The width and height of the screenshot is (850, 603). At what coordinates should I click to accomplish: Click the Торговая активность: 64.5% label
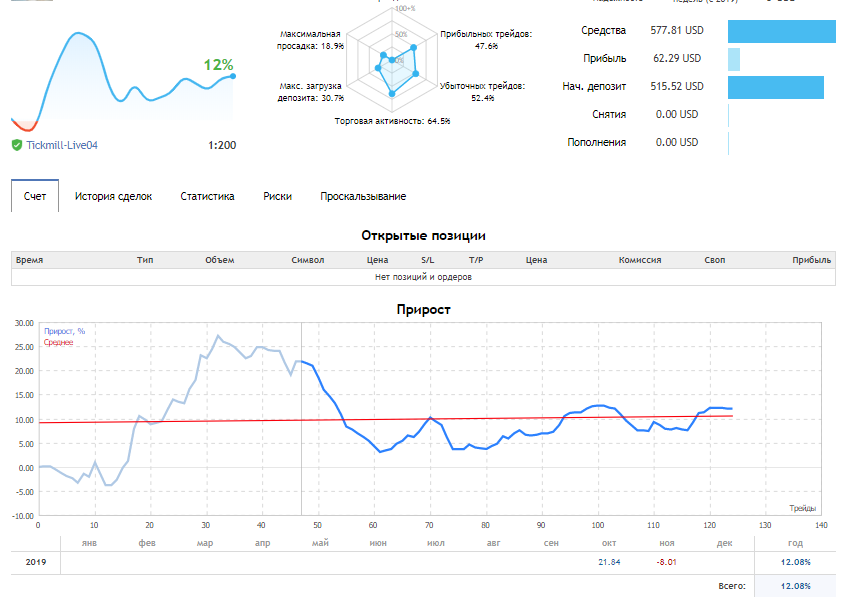[x=392, y=121]
